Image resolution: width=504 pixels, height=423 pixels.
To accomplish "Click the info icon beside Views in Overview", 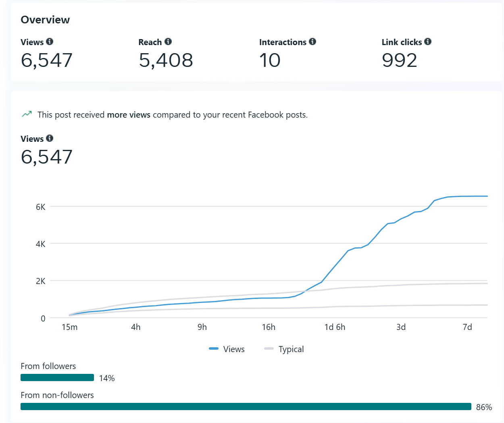I will [x=50, y=41].
